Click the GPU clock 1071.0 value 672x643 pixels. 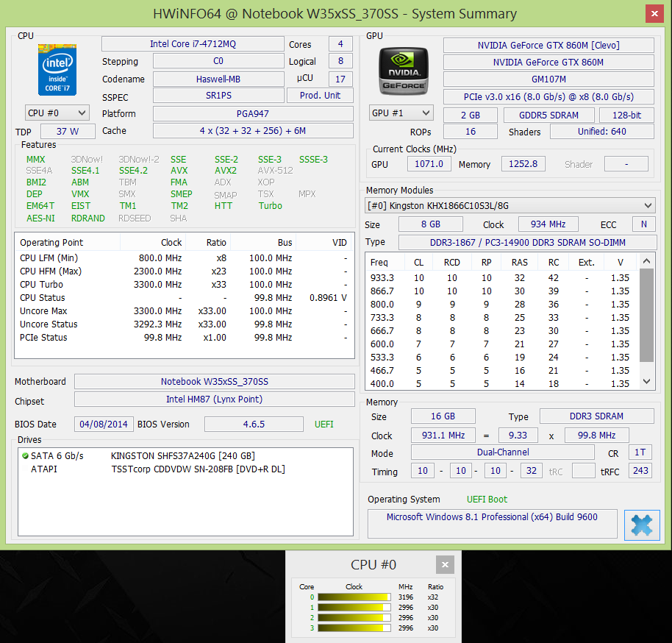coord(429,164)
